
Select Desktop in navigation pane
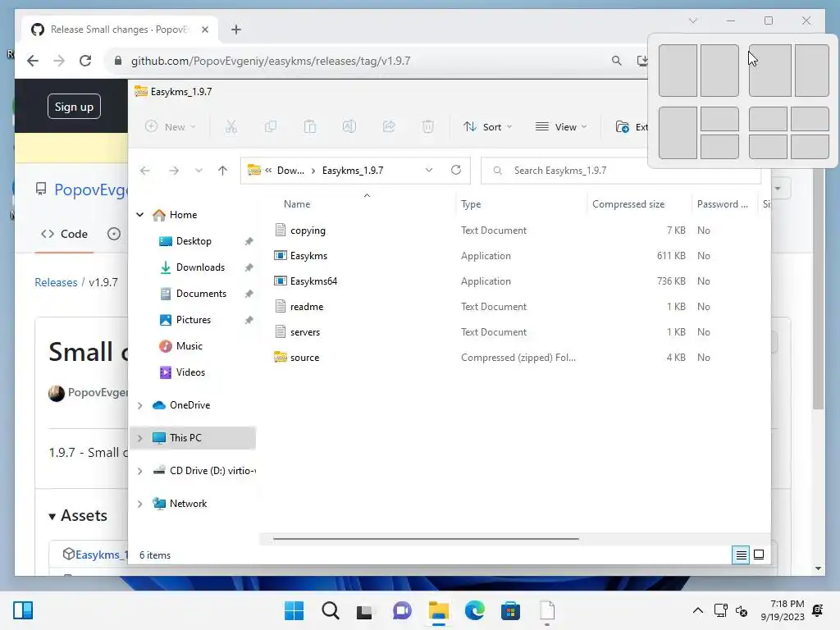194,241
